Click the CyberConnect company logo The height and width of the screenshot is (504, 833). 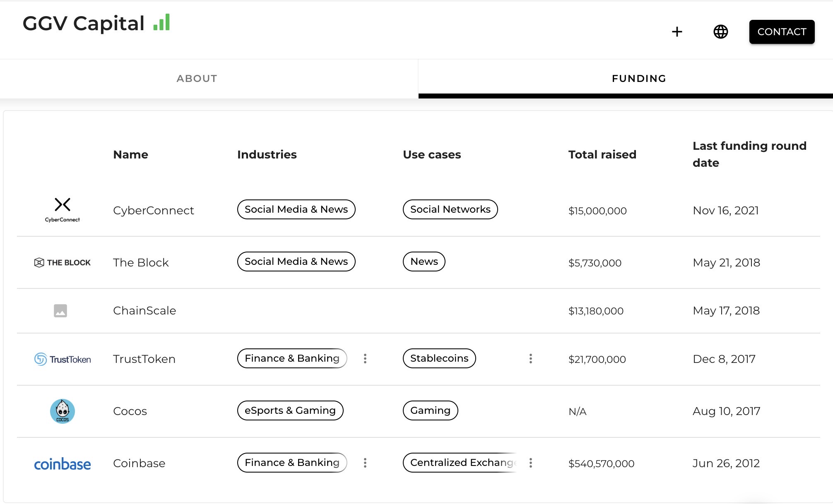click(x=63, y=210)
